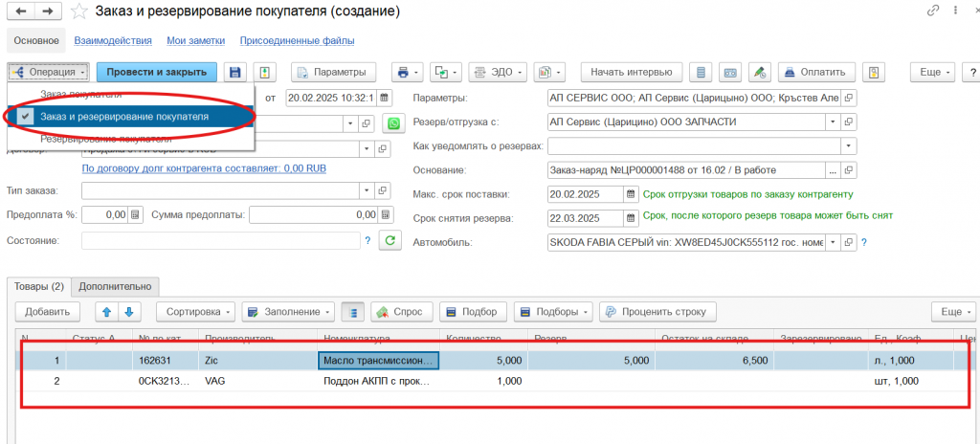
Task: Click the Сумма предоплаты input field
Action: tap(312, 214)
